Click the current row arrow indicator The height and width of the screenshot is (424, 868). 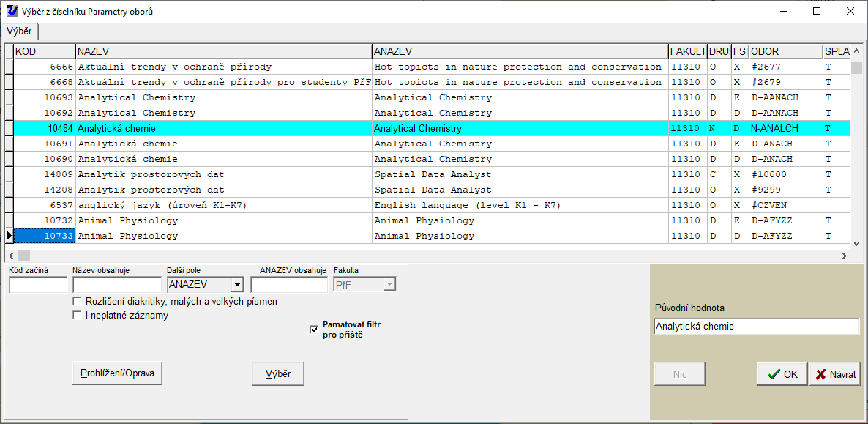tap(9, 236)
